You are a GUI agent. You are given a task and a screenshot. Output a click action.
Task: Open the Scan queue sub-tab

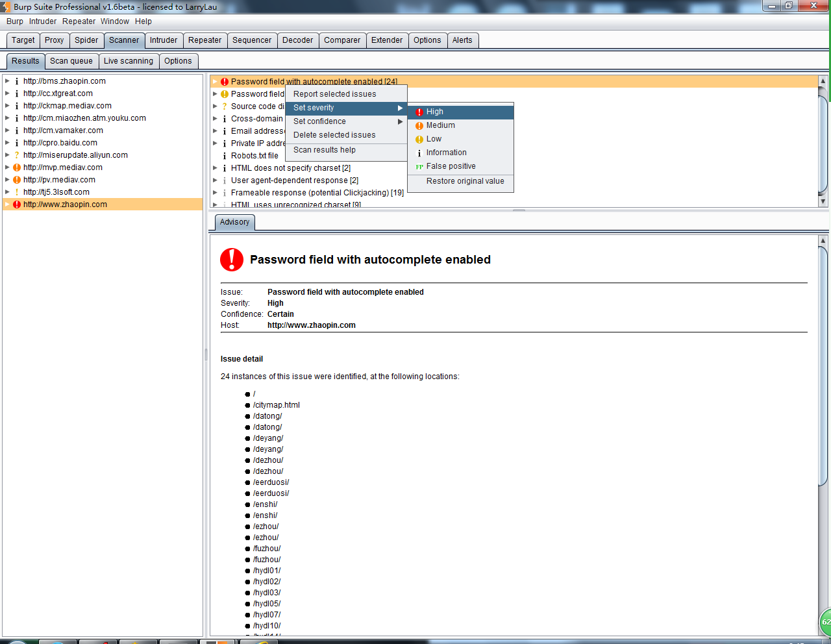[71, 61]
